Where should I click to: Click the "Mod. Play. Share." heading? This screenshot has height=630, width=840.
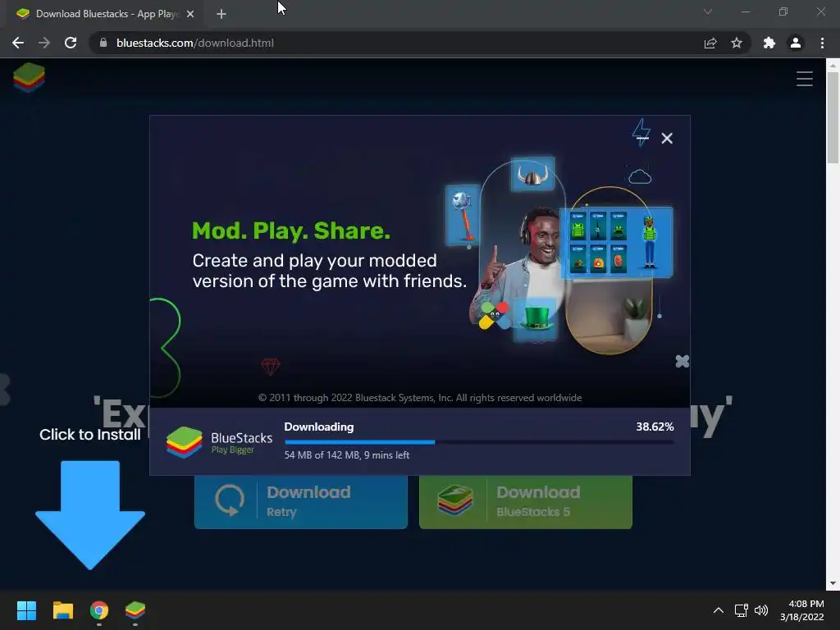(291, 231)
